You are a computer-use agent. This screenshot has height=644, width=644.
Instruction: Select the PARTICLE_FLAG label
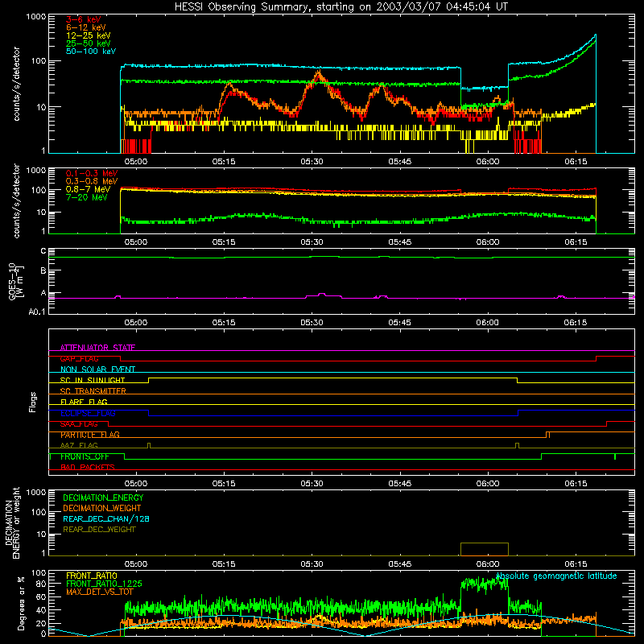(90, 435)
